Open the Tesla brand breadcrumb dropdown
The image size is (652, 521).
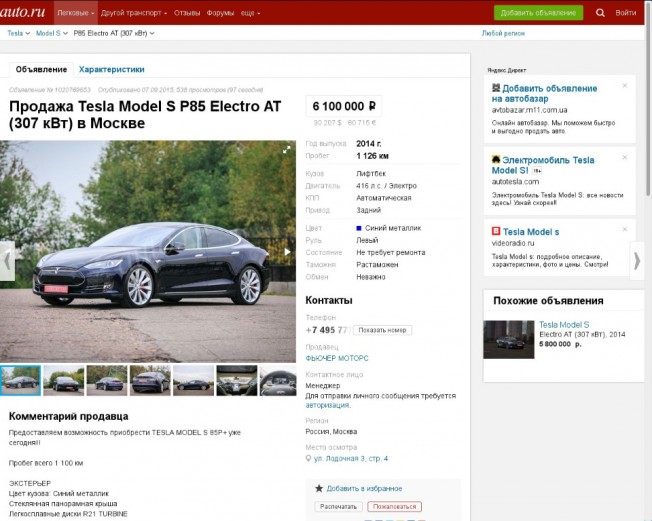pyautogui.click(x=19, y=33)
